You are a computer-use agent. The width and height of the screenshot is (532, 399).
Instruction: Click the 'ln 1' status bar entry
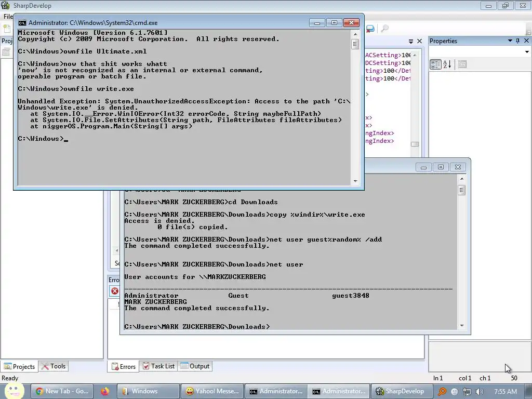click(x=438, y=378)
